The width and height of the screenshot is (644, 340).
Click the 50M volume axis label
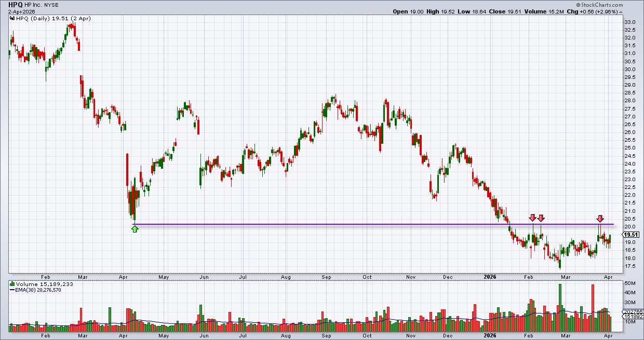click(630, 283)
